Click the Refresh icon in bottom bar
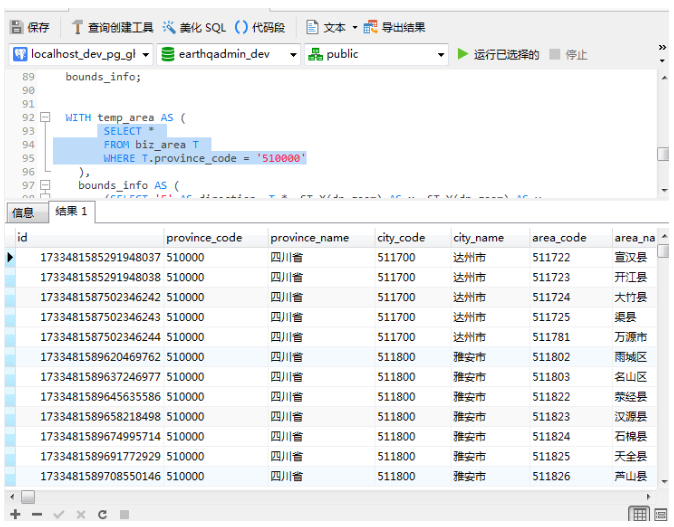 click(x=102, y=514)
